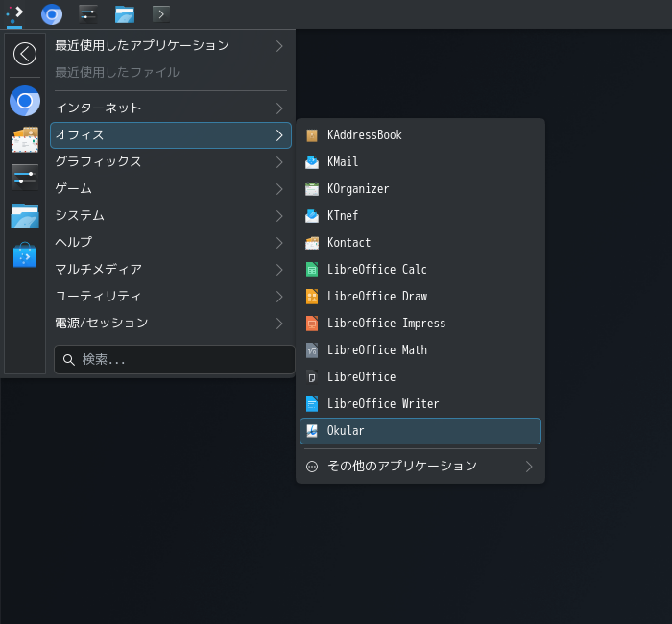Viewport: 672px width, 624px height.
Task: Click the LibreOffice Writer document icon
Action: 312,404
